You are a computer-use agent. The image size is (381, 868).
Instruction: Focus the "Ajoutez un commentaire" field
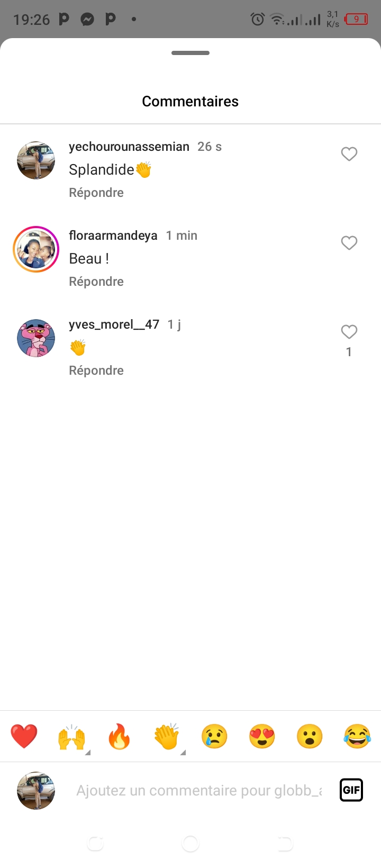pos(199,790)
